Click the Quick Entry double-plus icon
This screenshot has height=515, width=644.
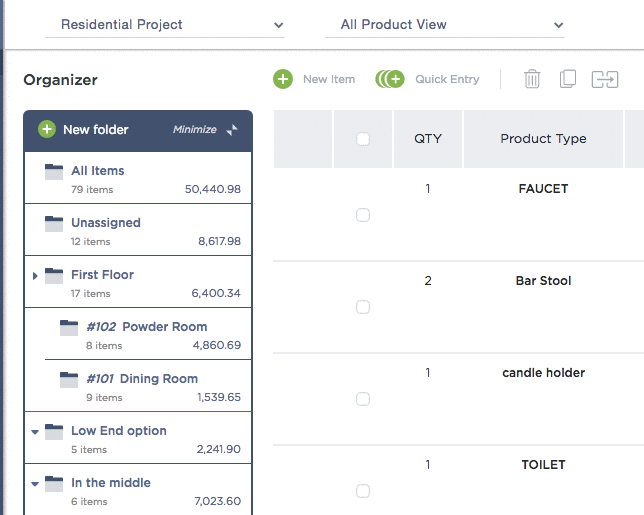[390, 79]
